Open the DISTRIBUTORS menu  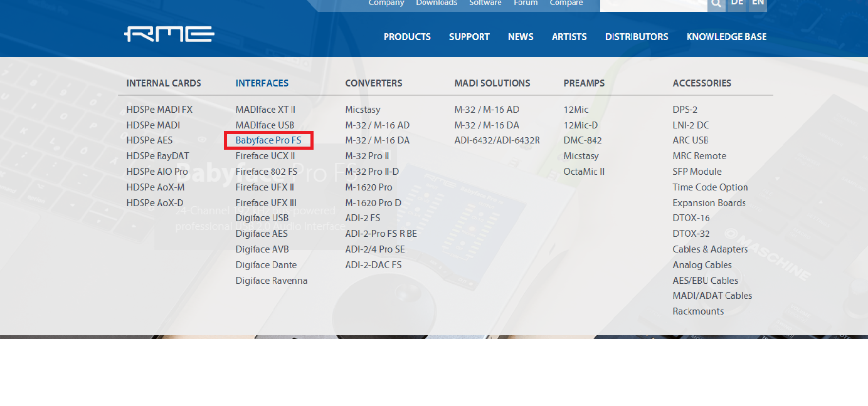(637, 37)
